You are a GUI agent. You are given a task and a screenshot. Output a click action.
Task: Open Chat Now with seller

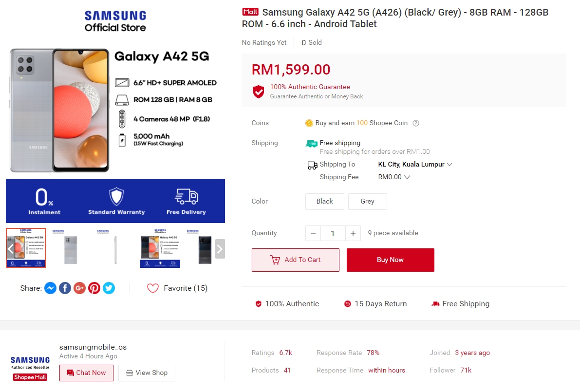pyautogui.click(x=86, y=373)
